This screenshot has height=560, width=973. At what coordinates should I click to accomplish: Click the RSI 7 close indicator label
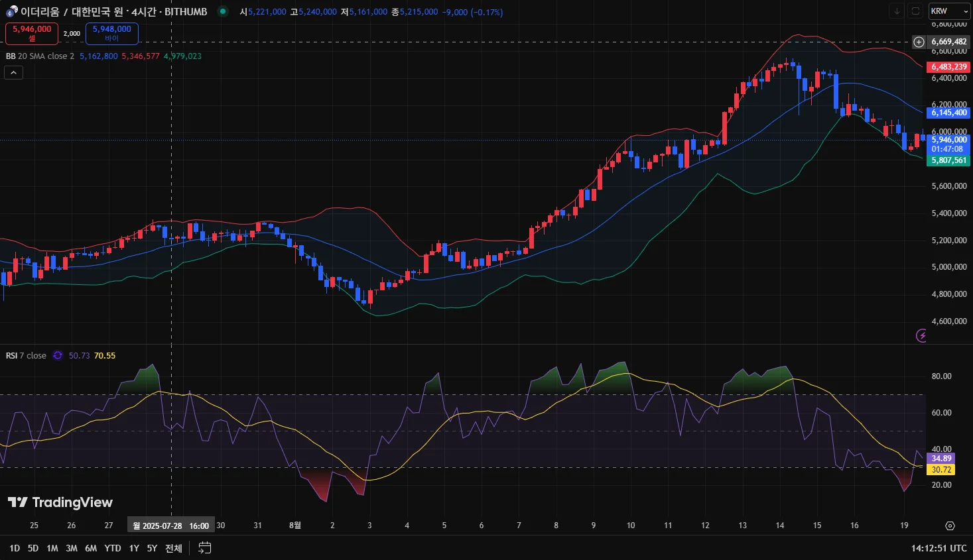tap(27, 356)
